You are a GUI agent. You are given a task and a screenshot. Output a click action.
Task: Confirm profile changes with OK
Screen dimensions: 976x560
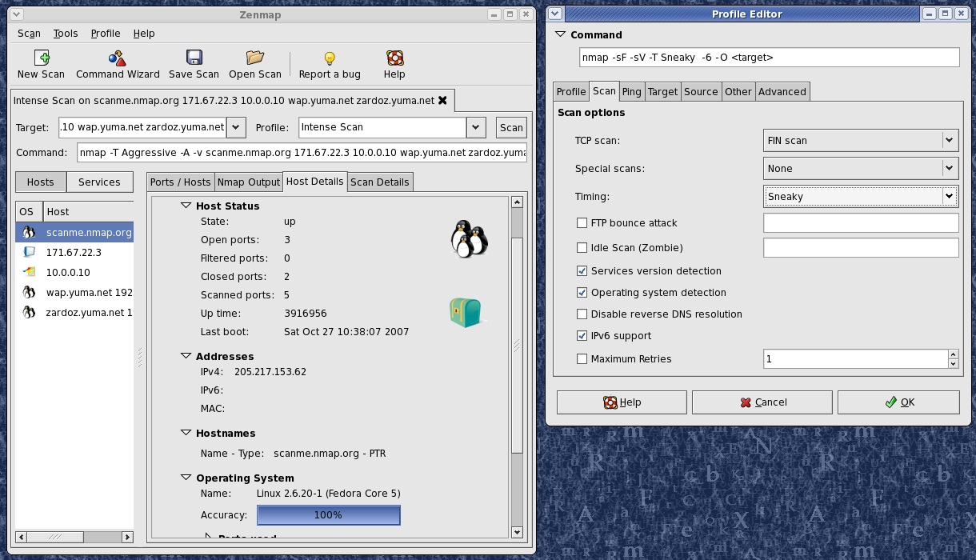898,402
